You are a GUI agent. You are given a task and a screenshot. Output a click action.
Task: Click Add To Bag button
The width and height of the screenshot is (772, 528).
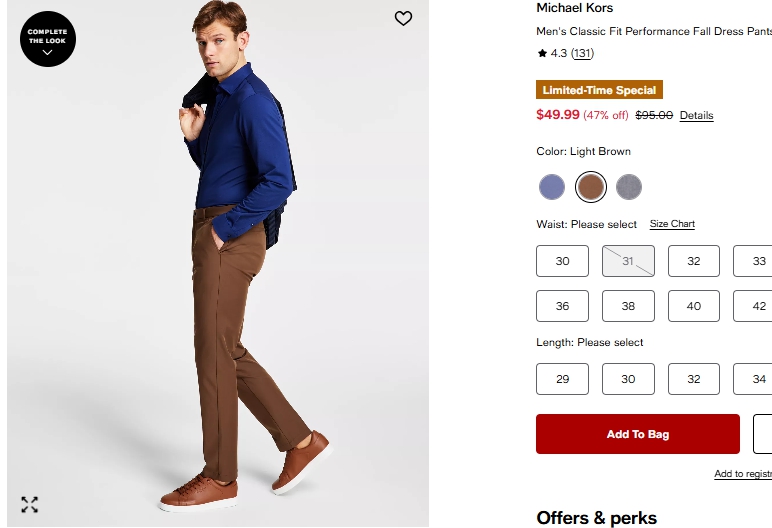click(x=638, y=434)
